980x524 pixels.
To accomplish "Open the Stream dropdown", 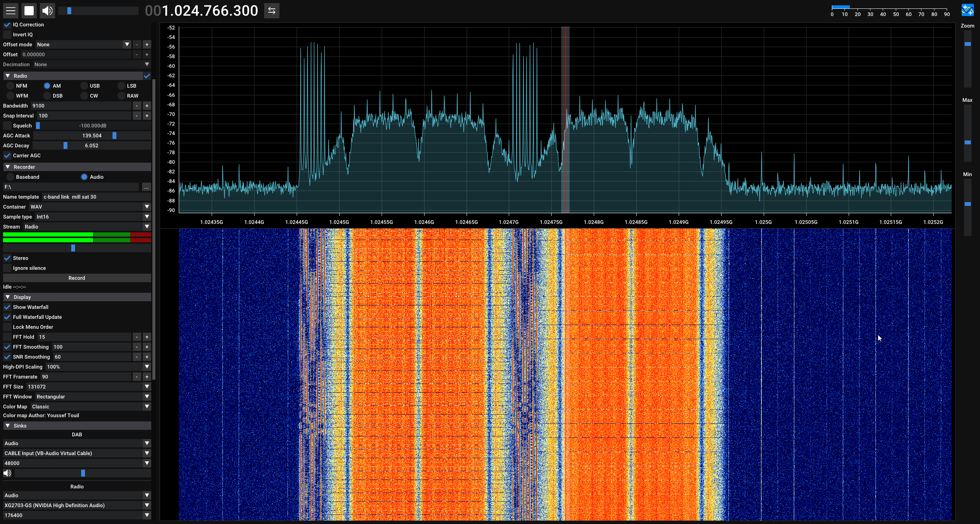I will pos(87,227).
